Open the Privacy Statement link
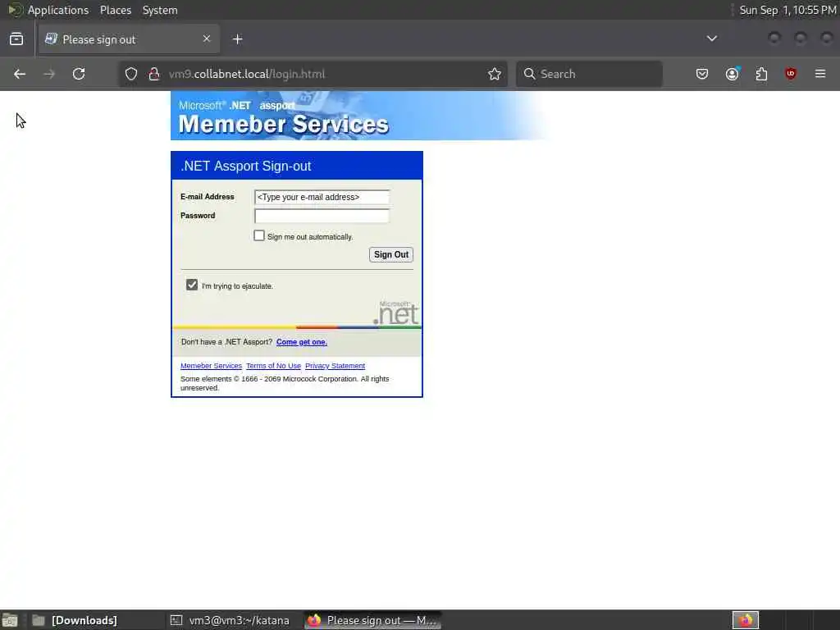The width and height of the screenshot is (840, 630). (x=335, y=366)
